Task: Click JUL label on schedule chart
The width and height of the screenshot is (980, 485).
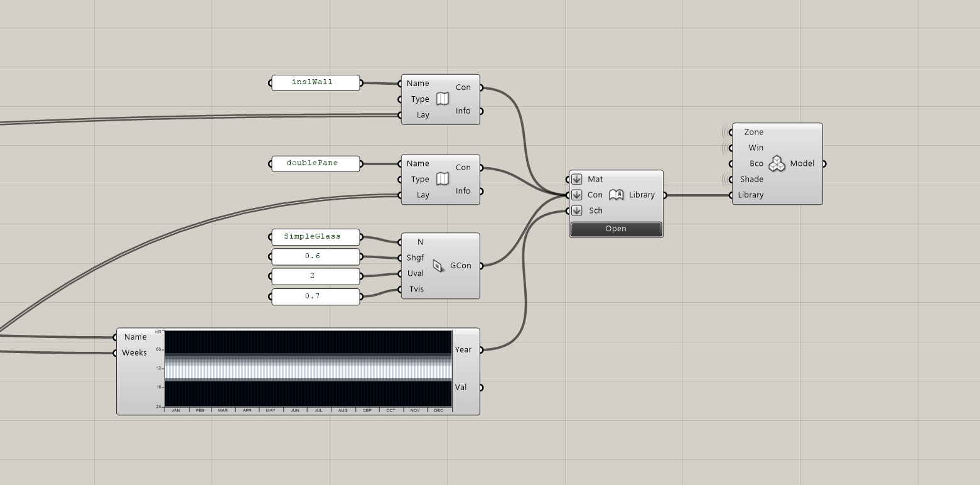Action: [x=319, y=410]
